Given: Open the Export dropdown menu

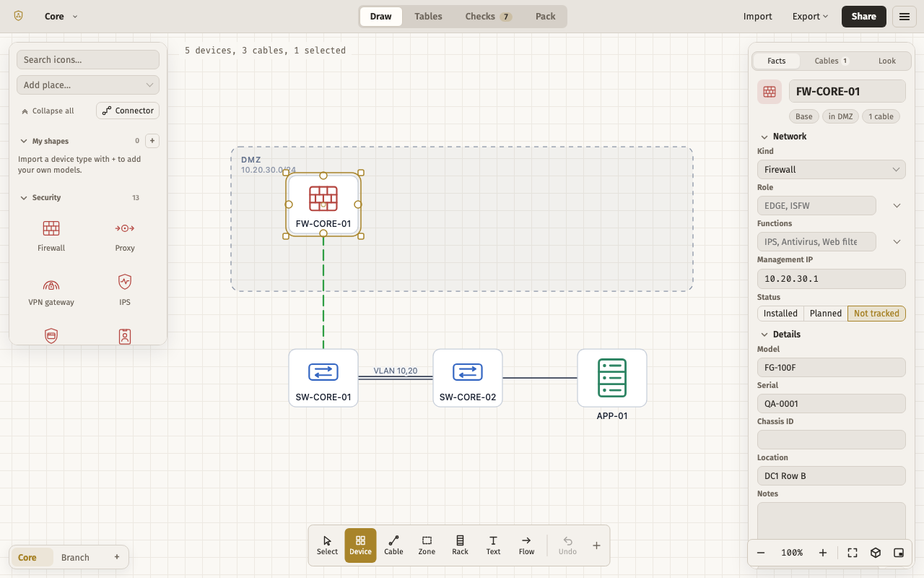Looking at the screenshot, I should (x=810, y=17).
